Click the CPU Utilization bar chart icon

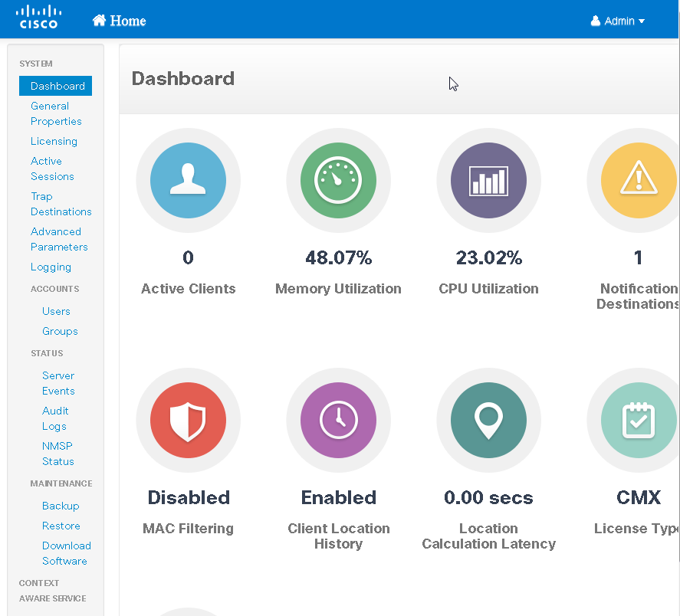click(488, 181)
